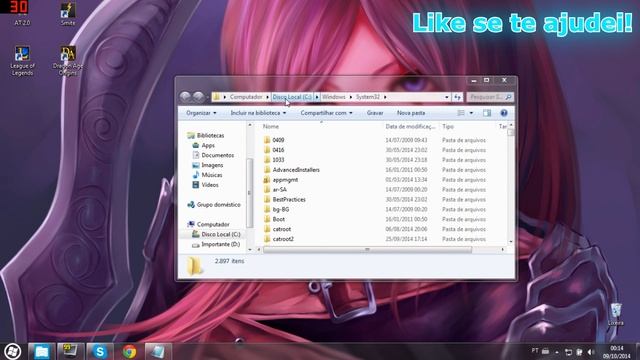Click the folder icon of catroot2

point(267,239)
